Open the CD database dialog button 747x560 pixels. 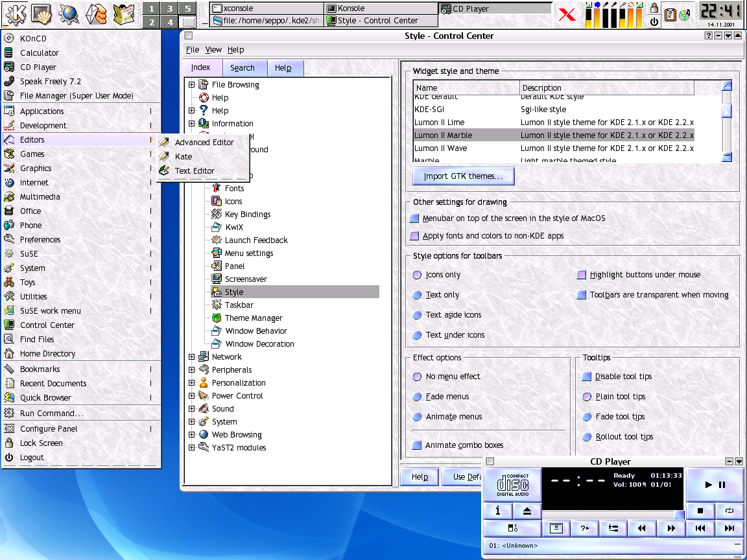click(x=556, y=528)
